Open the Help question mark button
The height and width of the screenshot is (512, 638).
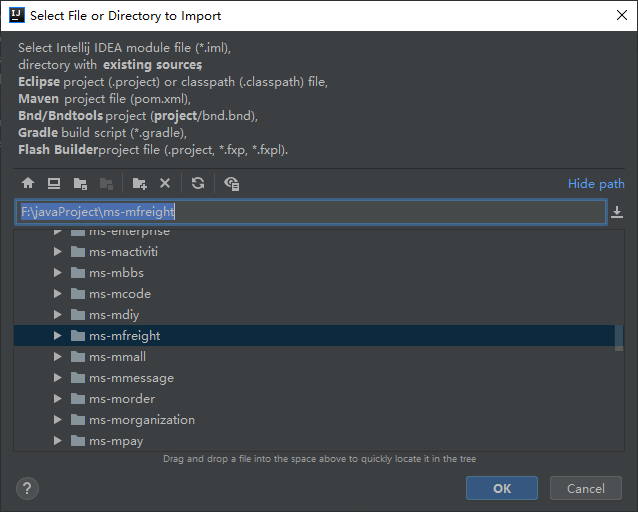click(x=27, y=488)
